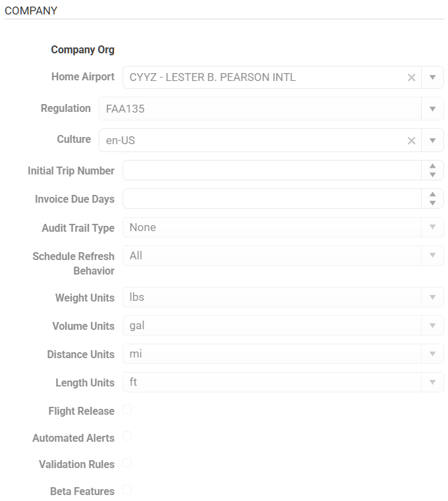Open the Schedule Refresh Behavior dropdown
Image resolution: width=448 pixels, height=501 pixels.
click(x=432, y=255)
